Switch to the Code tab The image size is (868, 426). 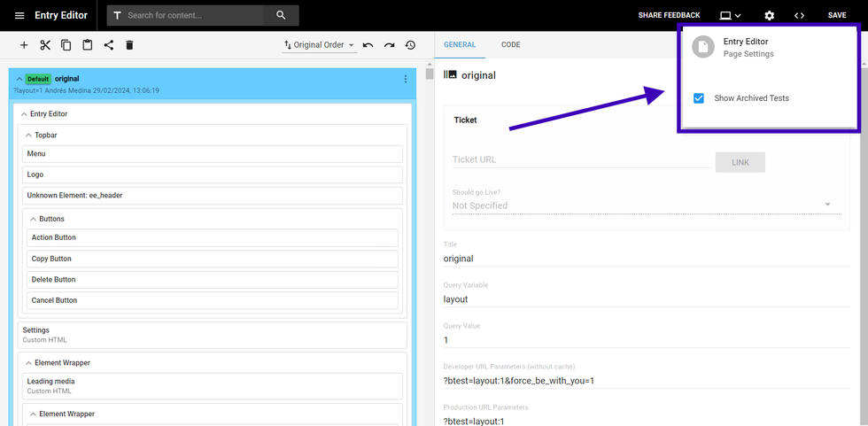(x=510, y=45)
